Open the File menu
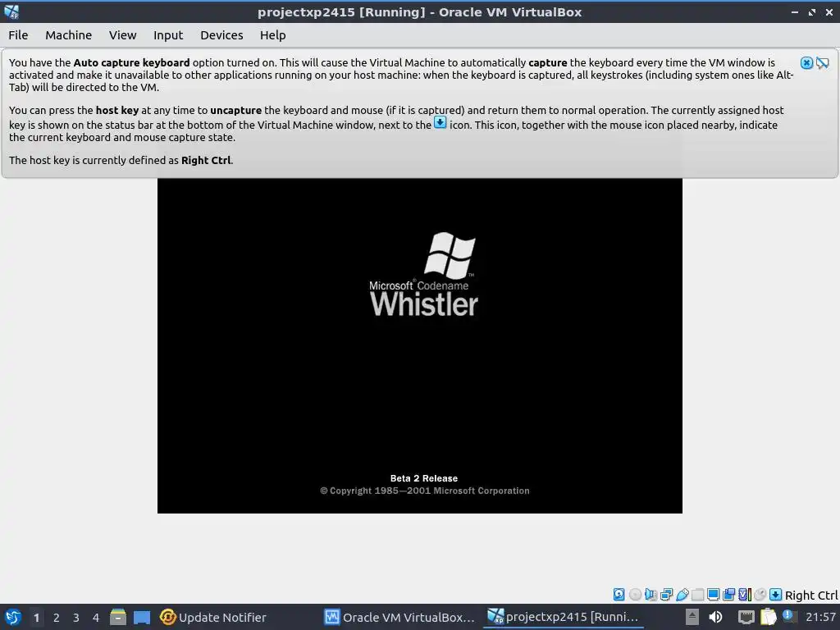The width and height of the screenshot is (840, 630). [18, 35]
